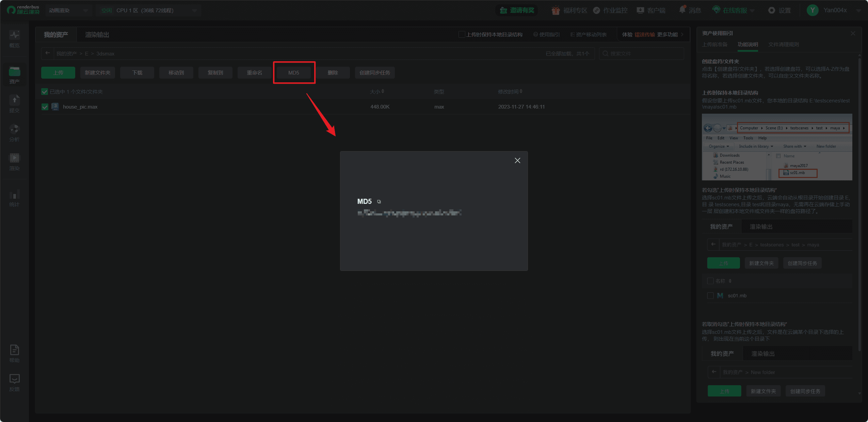
Task: Expand the Yan004x account dropdown arrow
Action: (x=858, y=11)
